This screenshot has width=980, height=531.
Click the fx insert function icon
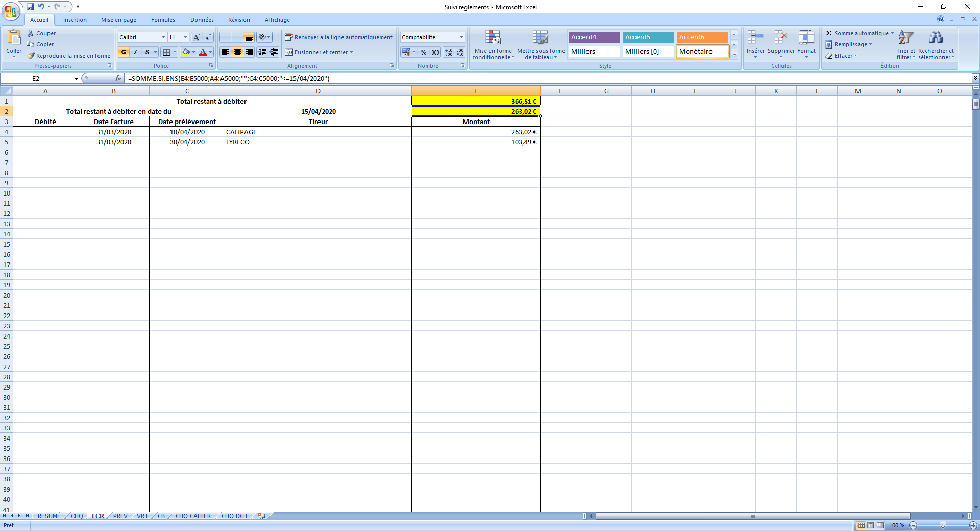[x=118, y=78]
